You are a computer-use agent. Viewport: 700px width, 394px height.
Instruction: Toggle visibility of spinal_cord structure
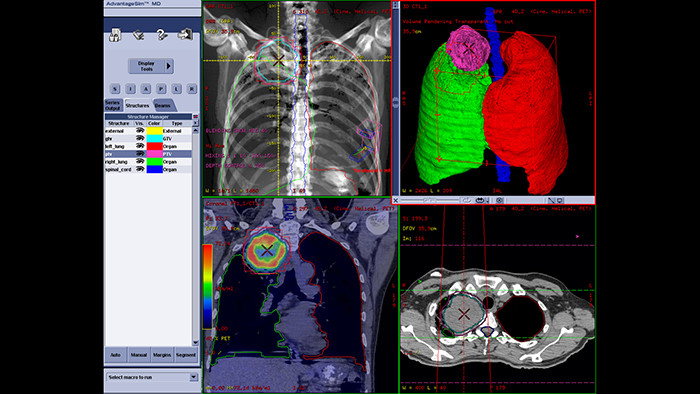[140, 169]
